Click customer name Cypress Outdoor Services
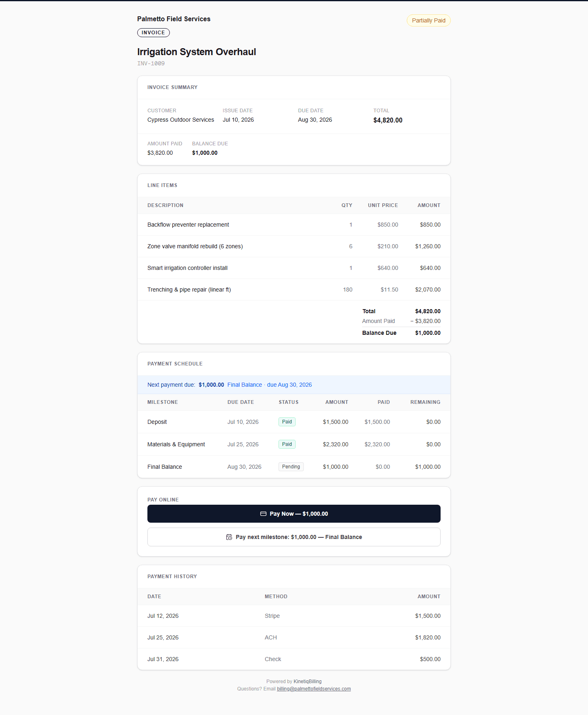 [x=180, y=120]
